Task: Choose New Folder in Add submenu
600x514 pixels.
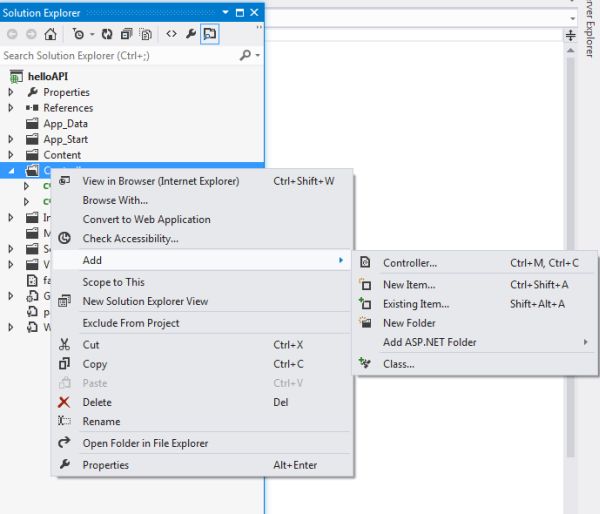Action: pyautogui.click(x=474, y=323)
